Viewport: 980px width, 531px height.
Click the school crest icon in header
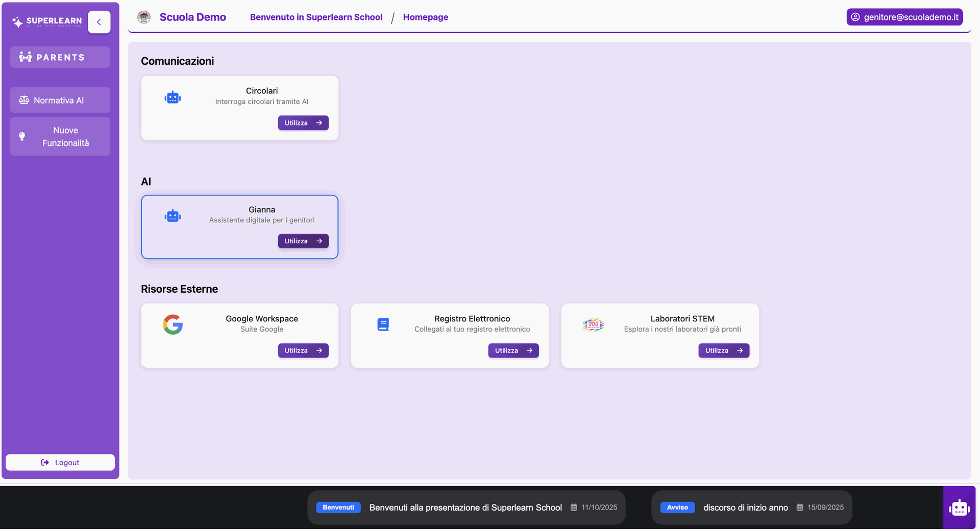(144, 17)
